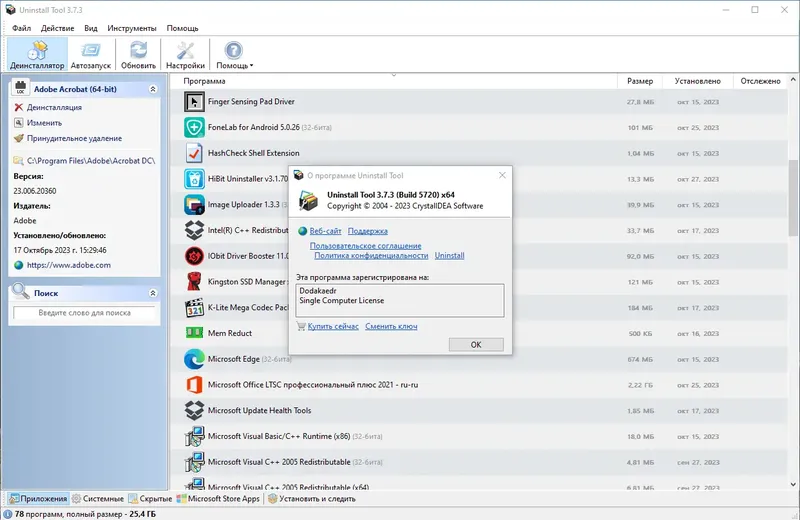Click the search word input field
The height and width of the screenshot is (520, 800).
[x=84, y=313]
